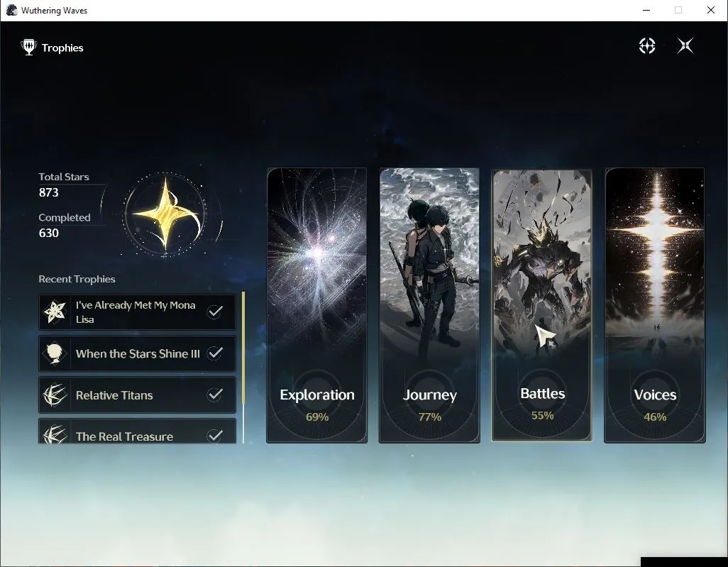Click the golden four-point star emblem

point(166,214)
